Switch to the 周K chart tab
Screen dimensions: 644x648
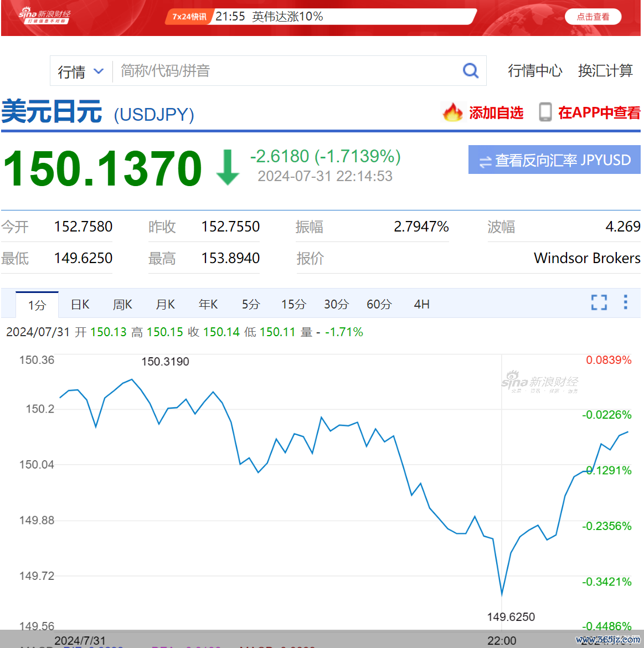point(122,304)
